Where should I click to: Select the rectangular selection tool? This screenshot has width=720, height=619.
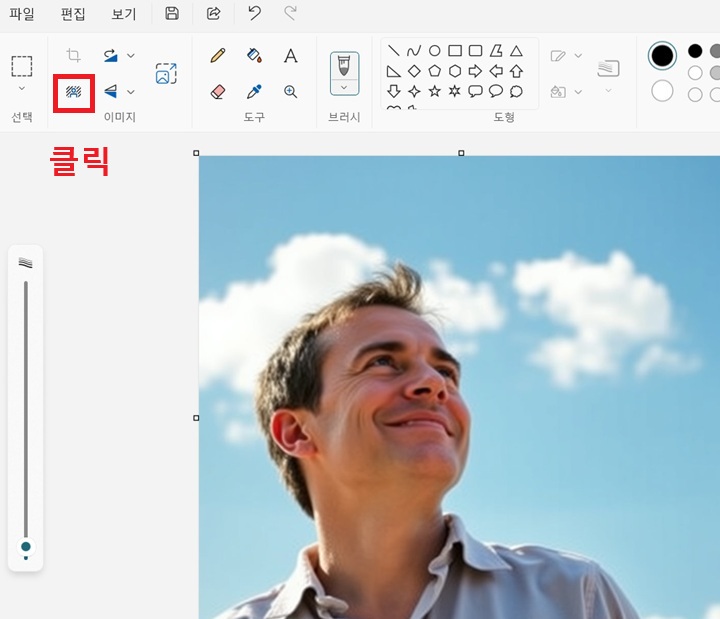pyautogui.click(x=22, y=66)
